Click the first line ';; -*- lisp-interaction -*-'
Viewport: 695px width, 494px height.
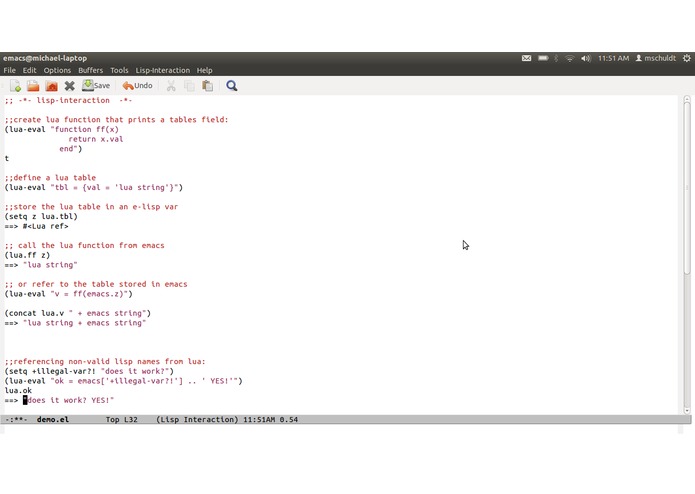click(69, 100)
